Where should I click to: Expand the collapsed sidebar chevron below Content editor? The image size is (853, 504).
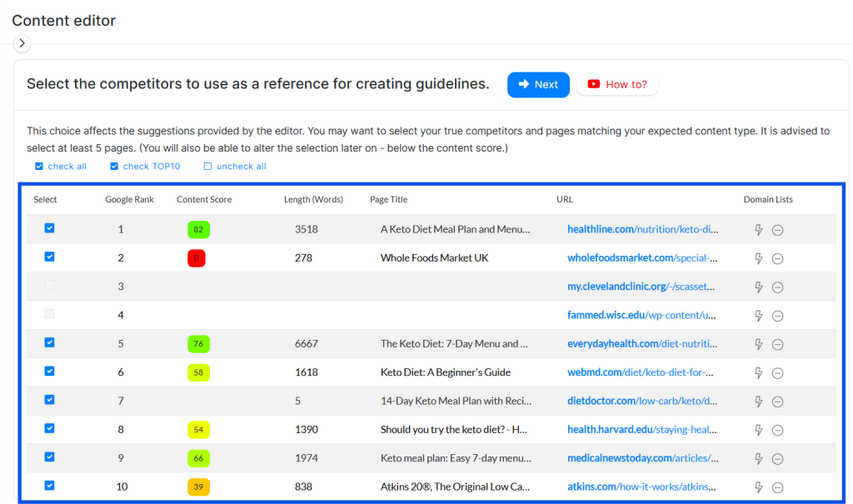(x=22, y=42)
